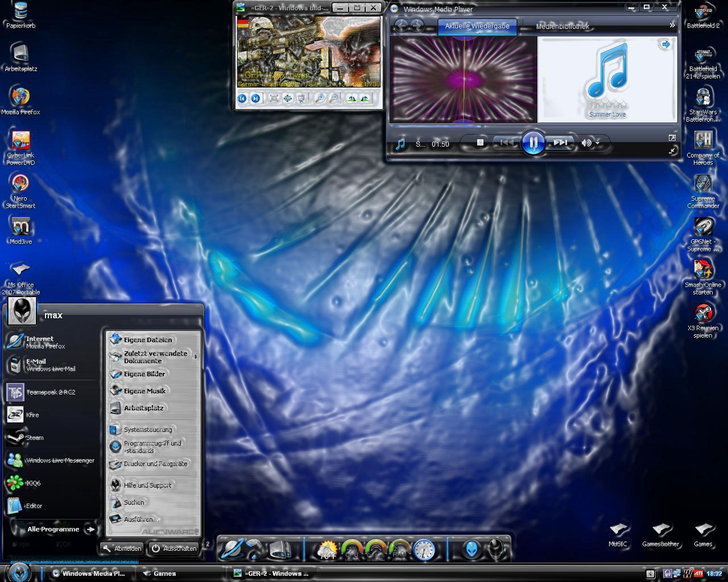Switch Media Player to compact mode
This screenshot has width=728, height=582.
[x=672, y=151]
